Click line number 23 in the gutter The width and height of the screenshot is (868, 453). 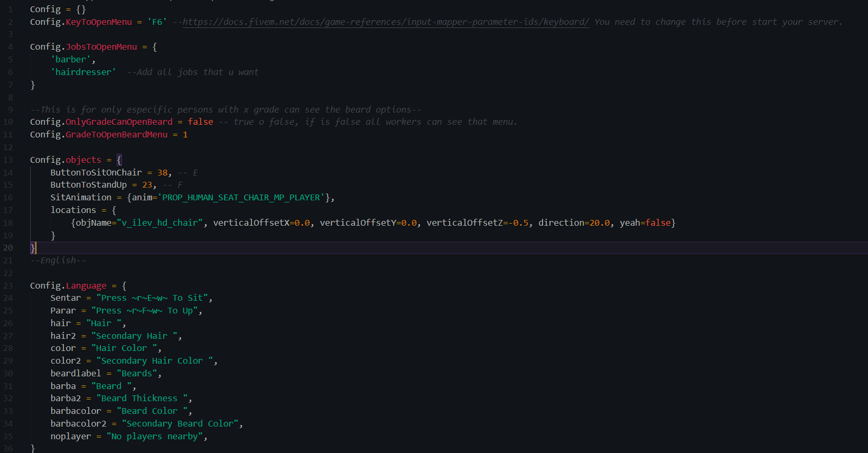[x=8, y=286]
